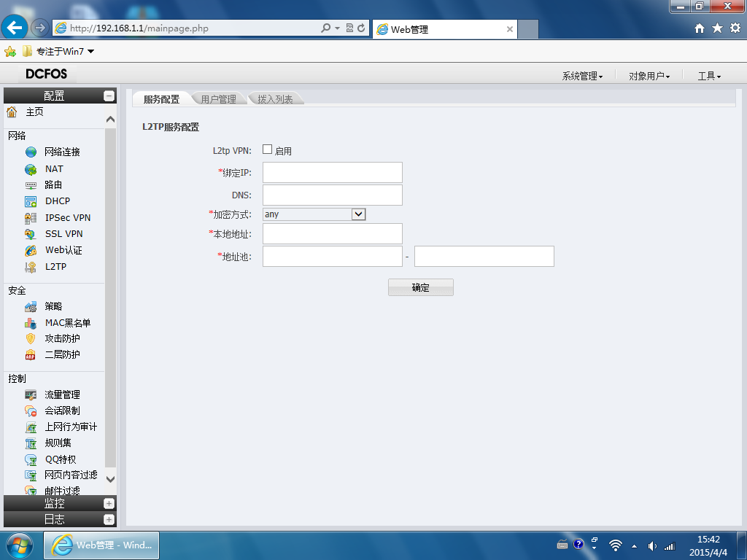Click the 本地地址 input field
Viewport: 747px width, 560px height.
coord(333,234)
